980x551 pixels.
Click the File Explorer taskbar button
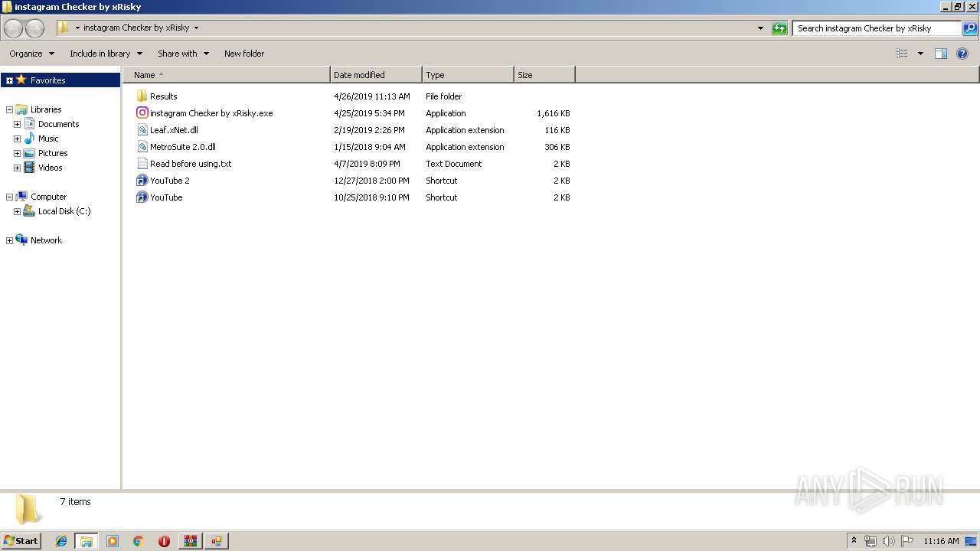click(87, 541)
